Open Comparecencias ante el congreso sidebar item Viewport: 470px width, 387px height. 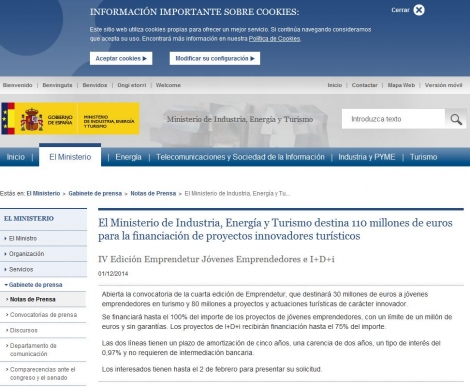(42, 374)
